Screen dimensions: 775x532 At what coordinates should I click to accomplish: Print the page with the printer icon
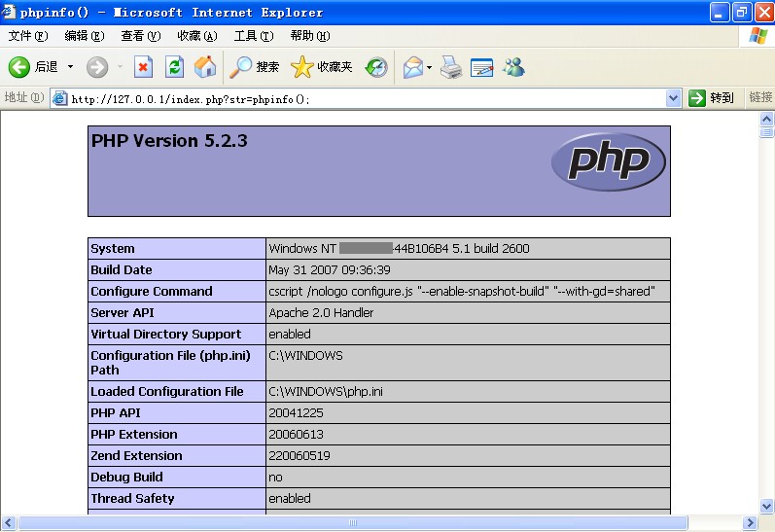(451, 67)
